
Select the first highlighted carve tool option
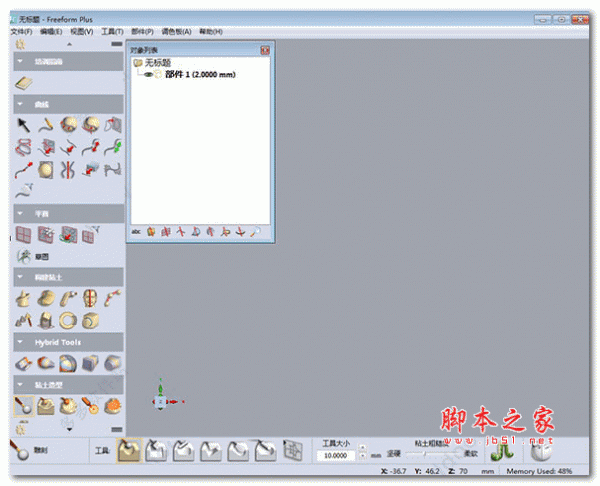[129, 450]
